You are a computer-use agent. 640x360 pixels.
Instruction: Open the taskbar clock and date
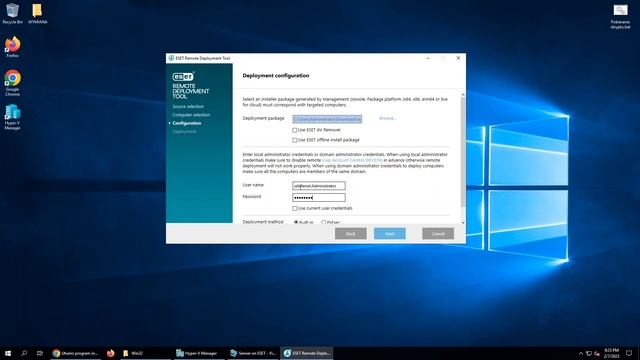coord(611,353)
